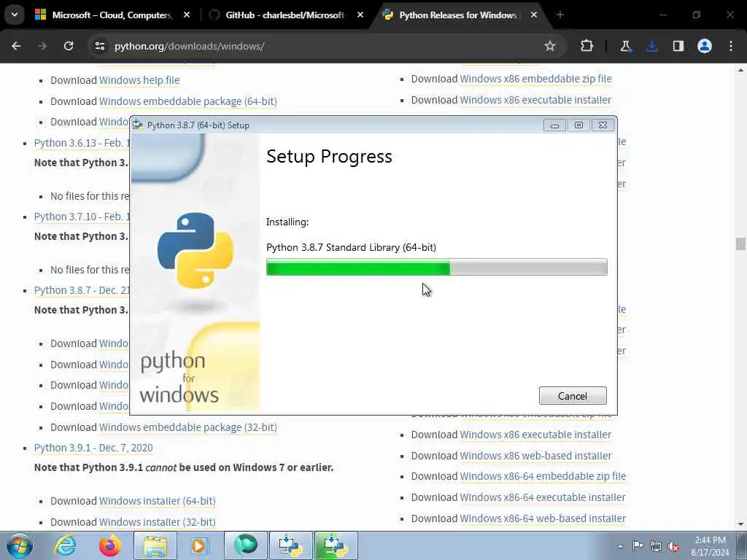Close the Python Setup dialog
Screen dimensions: 747x560
pos(603,125)
